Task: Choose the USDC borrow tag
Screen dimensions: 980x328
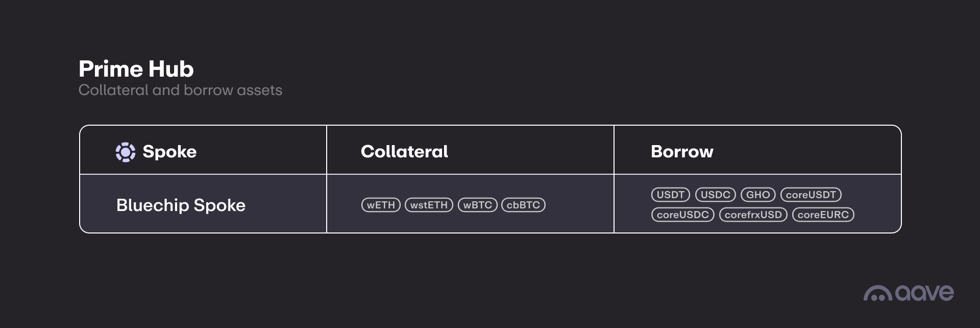Action: click(x=715, y=195)
